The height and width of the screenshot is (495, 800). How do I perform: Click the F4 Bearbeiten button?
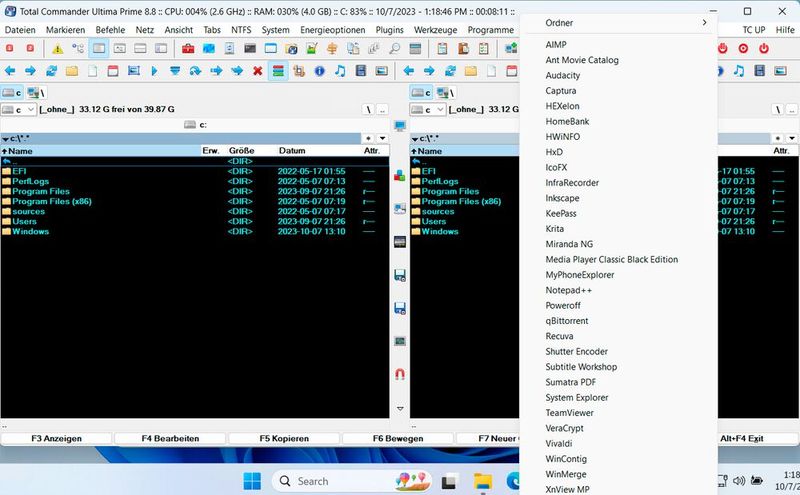[170, 438]
